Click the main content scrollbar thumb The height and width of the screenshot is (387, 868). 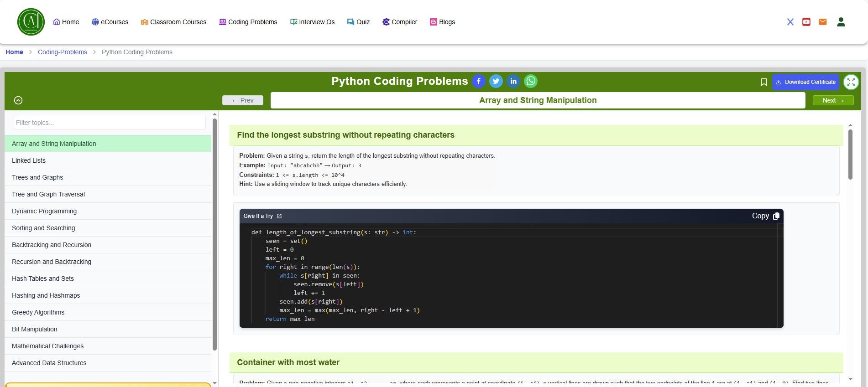[850, 155]
